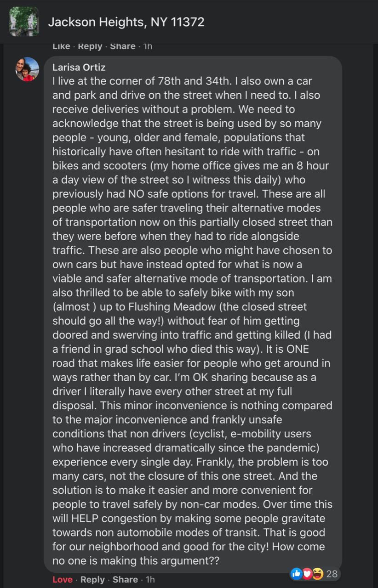Click the laughing face reaction icon
The height and width of the screenshot is (588, 378).
tap(318, 573)
